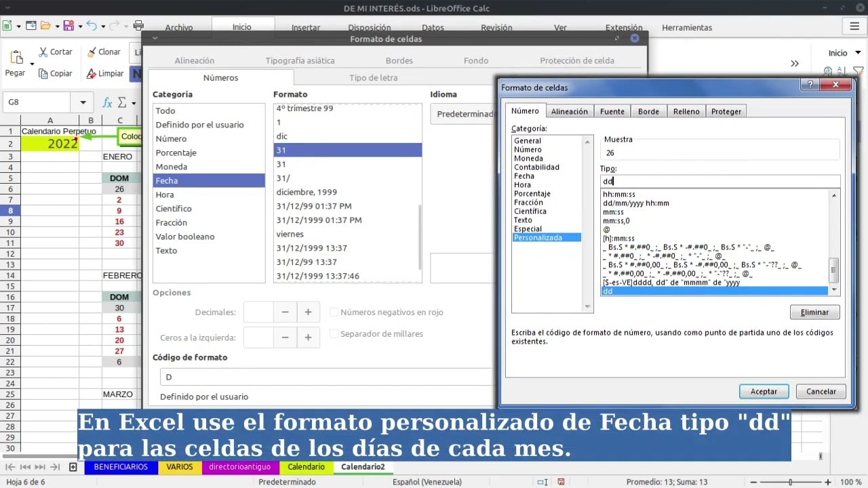Open the Pegar dropdown arrow
The height and width of the screenshot is (488, 868).
click(x=33, y=64)
